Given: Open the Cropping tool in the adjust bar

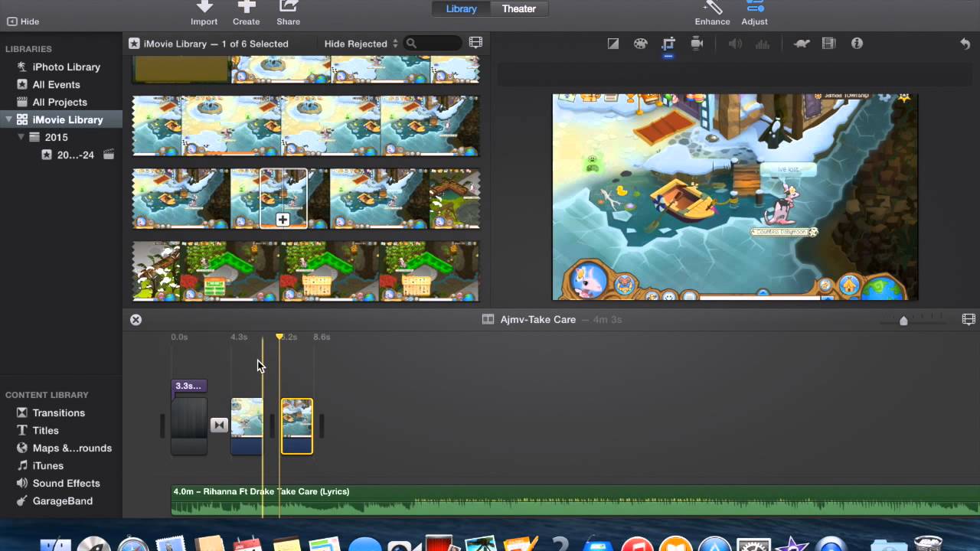Looking at the screenshot, I should [x=668, y=44].
